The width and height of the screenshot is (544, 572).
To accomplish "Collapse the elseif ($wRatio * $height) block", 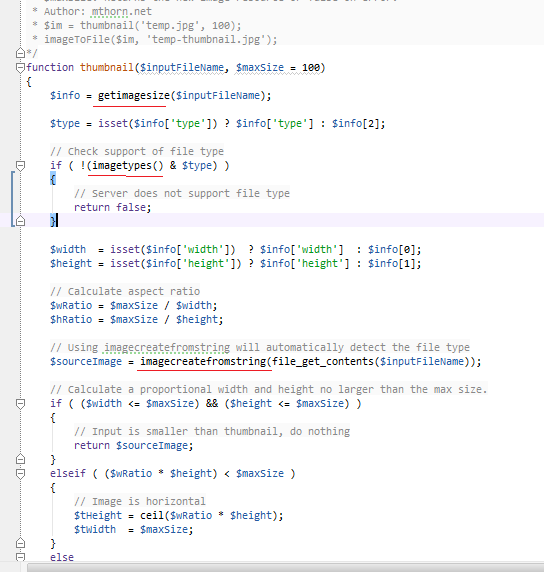I will [20, 474].
